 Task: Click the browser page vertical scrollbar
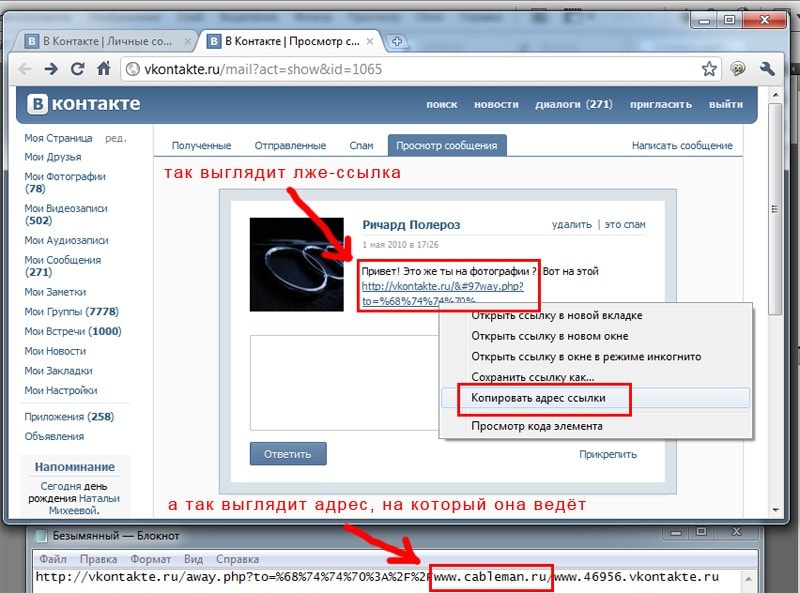776,209
